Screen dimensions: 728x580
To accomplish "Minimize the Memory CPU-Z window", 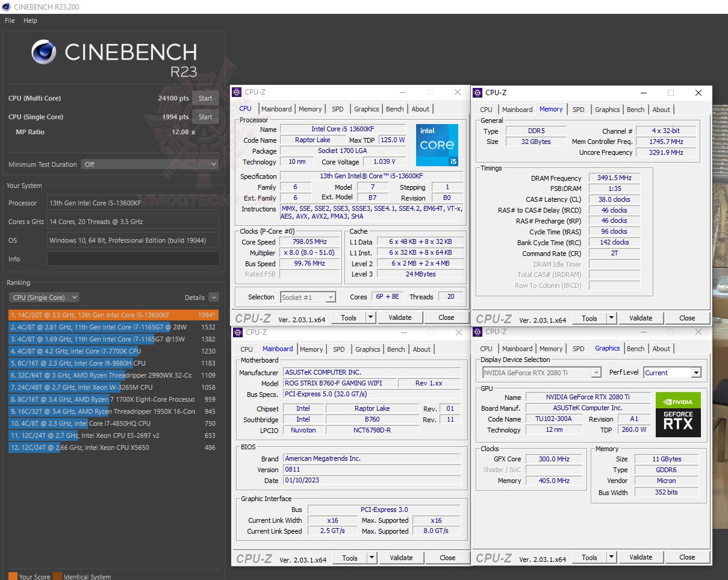I will (644, 93).
